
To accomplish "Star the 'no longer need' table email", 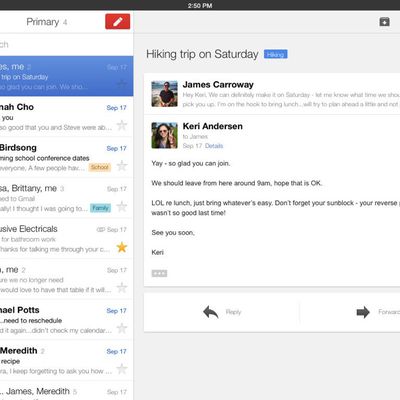I will tap(122, 288).
